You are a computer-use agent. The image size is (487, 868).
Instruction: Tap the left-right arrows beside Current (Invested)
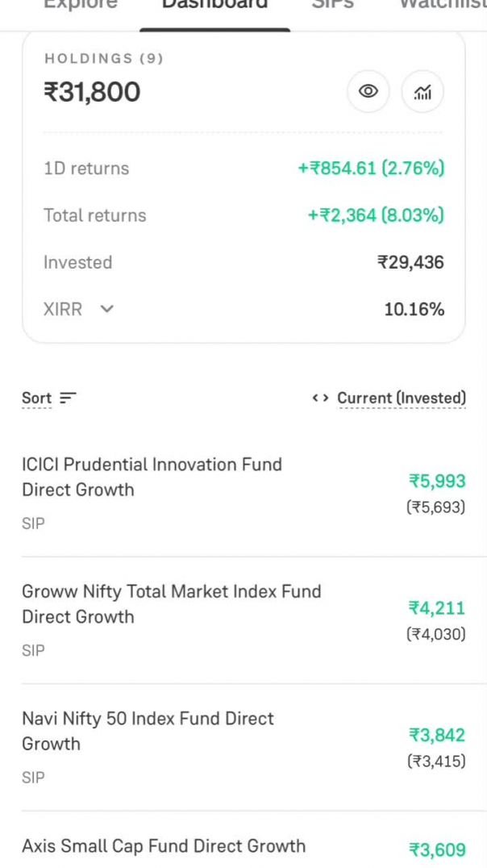click(320, 398)
